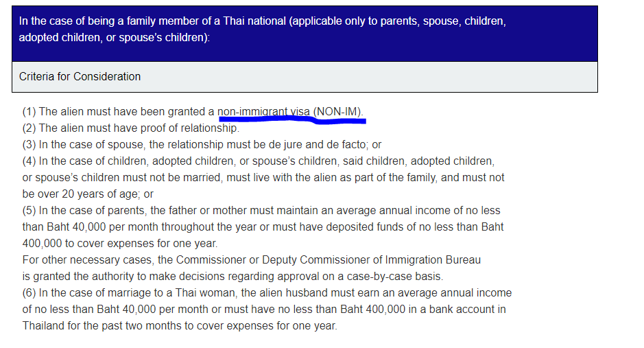Click the line "is granted the authority to make decisions"

pos(232,277)
